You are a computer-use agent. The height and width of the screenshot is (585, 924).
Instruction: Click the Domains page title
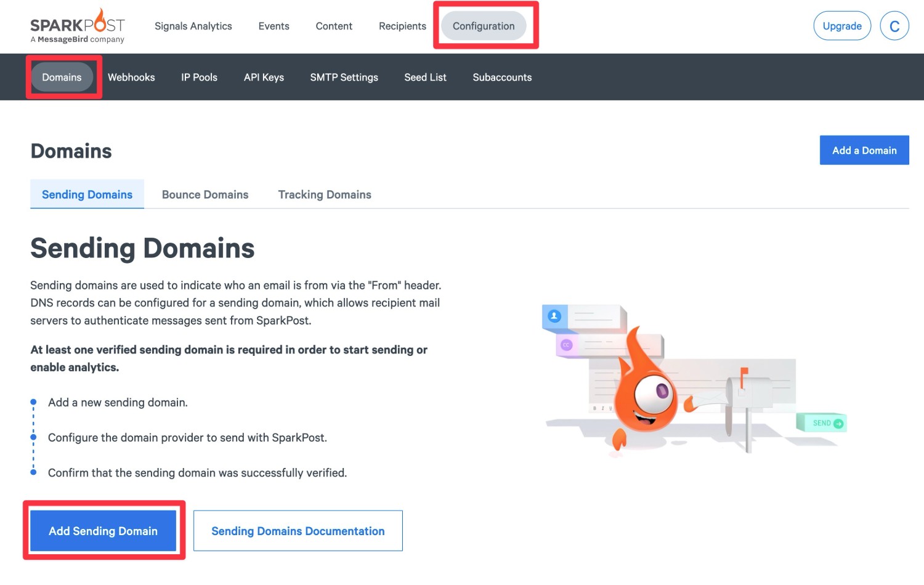(x=71, y=151)
